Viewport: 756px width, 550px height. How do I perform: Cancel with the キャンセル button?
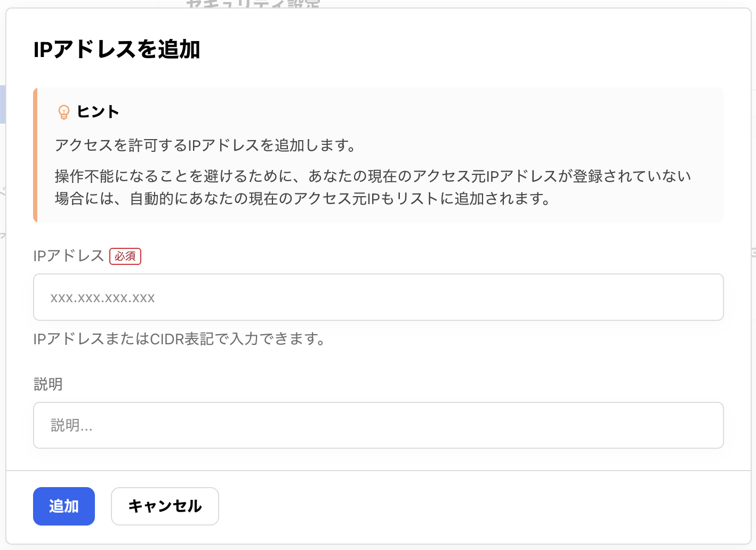(165, 506)
